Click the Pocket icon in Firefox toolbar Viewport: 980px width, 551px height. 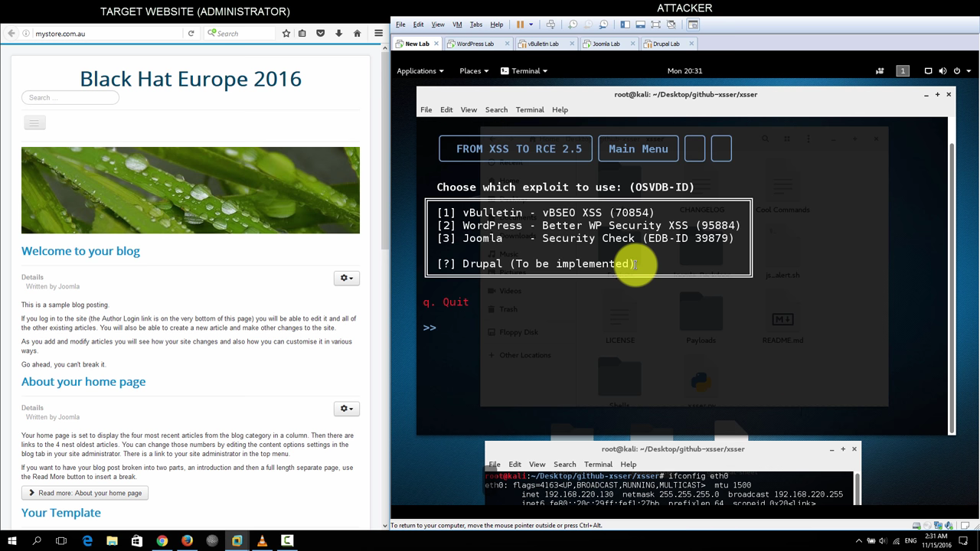(321, 34)
